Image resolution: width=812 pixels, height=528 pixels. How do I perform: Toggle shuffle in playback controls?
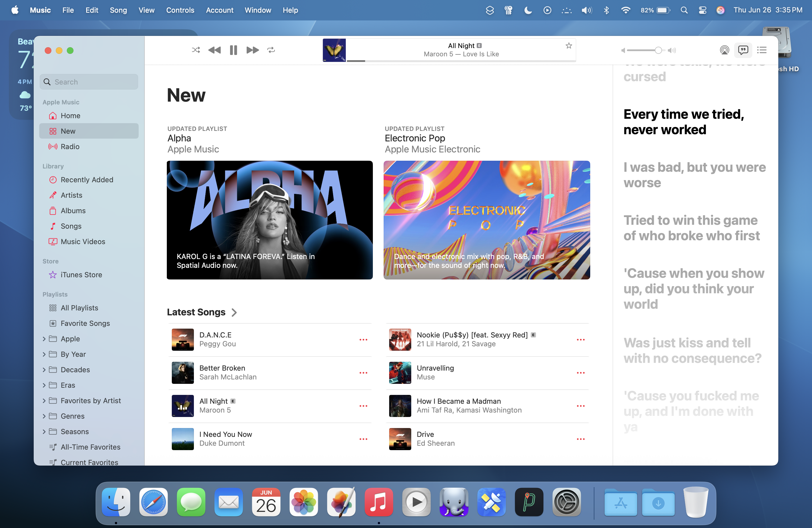point(196,50)
